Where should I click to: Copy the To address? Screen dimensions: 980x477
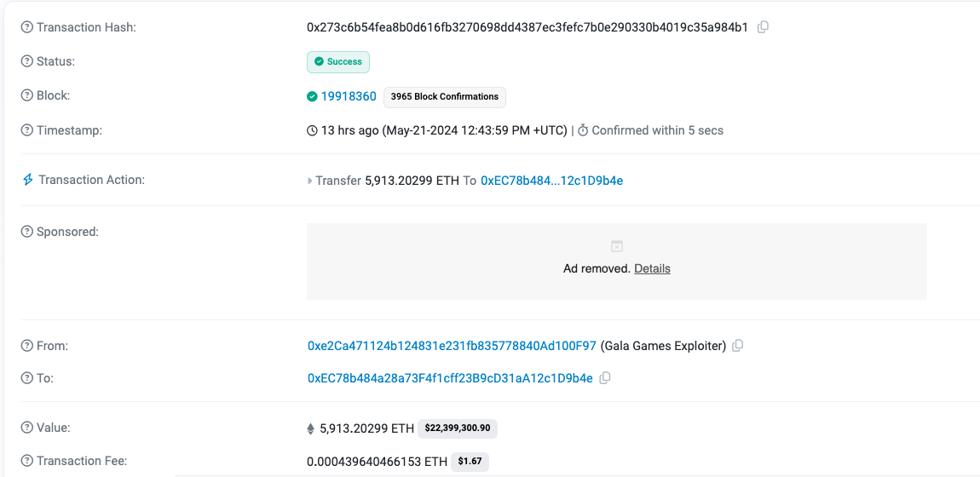pyautogui.click(x=604, y=378)
